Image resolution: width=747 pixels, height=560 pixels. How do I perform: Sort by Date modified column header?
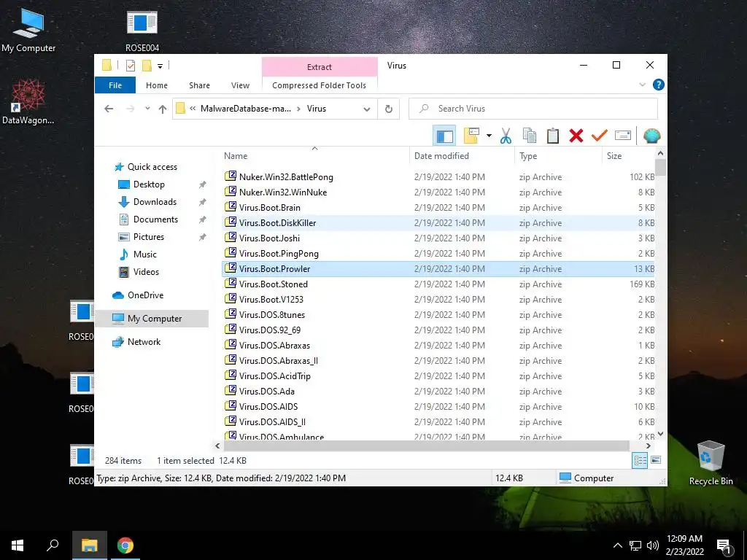(x=462, y=156)
